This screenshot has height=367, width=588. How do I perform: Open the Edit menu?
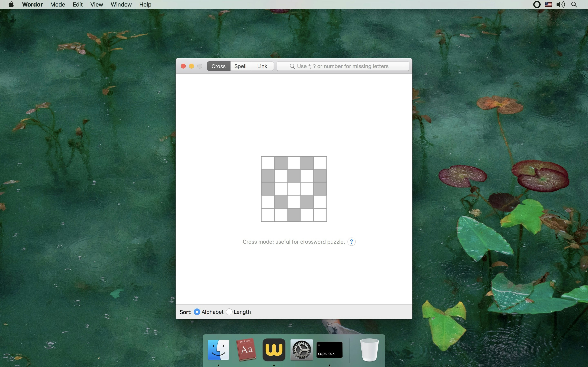click(x=78, y=5)
